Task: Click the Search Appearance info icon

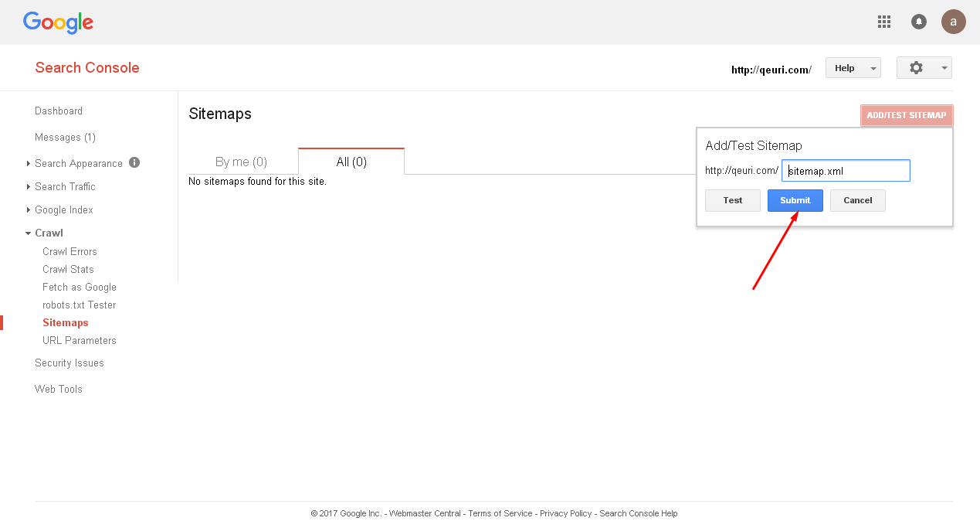Action: [134, 162]
